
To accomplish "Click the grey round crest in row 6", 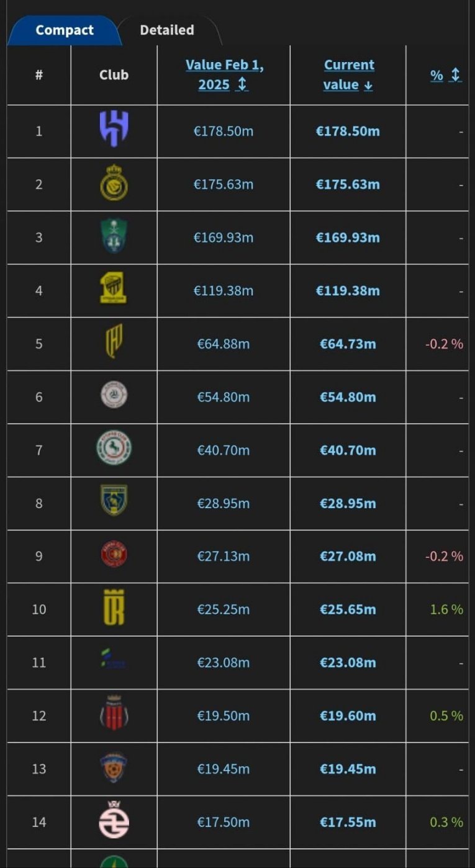I will pos(114,396).
